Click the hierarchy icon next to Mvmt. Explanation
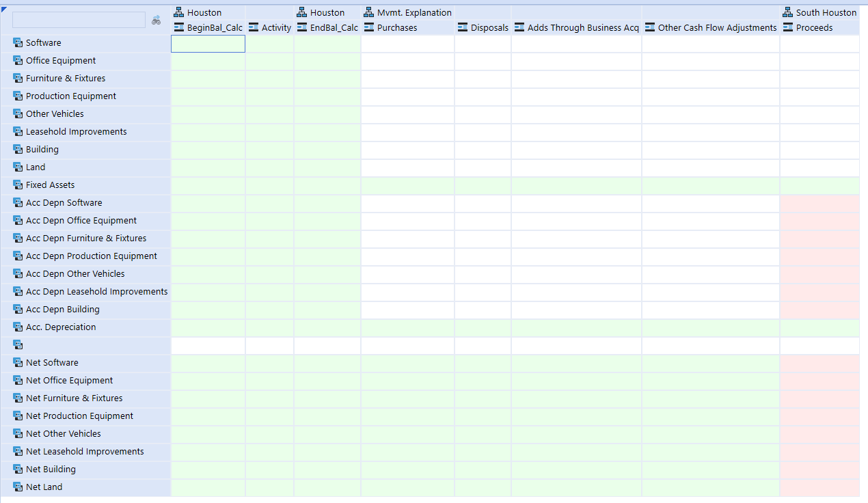The image size is (868, 503). click(369, 12)
